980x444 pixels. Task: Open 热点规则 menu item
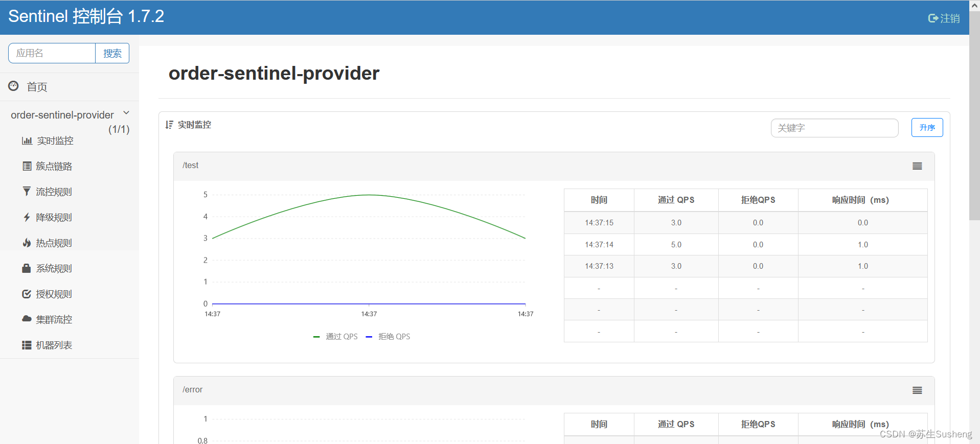point(54,243)
